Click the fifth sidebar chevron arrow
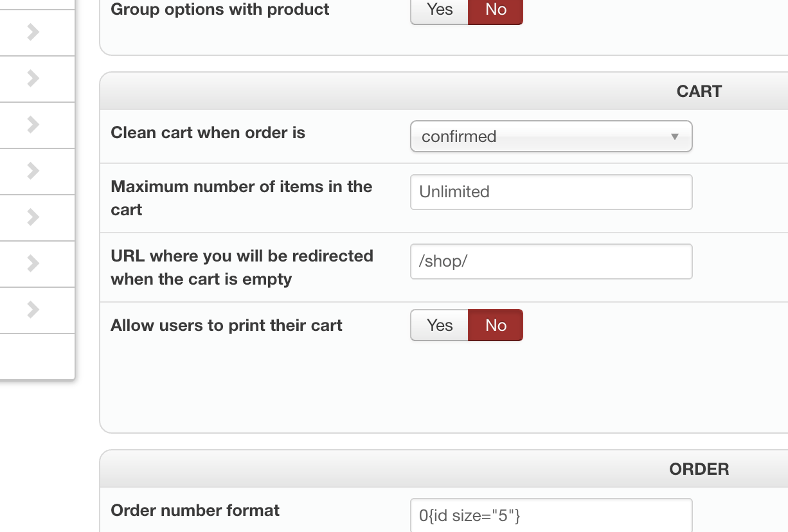Screen dimensions: 788x532 coord(33,217)
